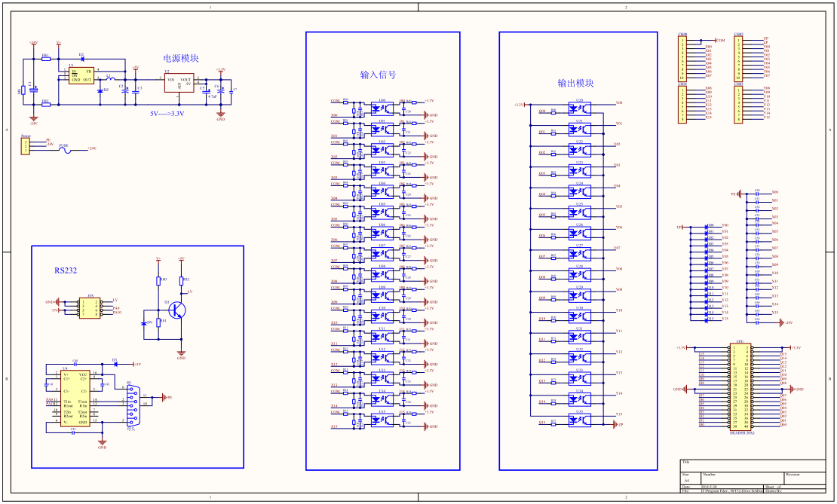The image size is (837, 504).
Task: Select transistor Q1 in the RS232 block
Action: click(x=177, y=310)
